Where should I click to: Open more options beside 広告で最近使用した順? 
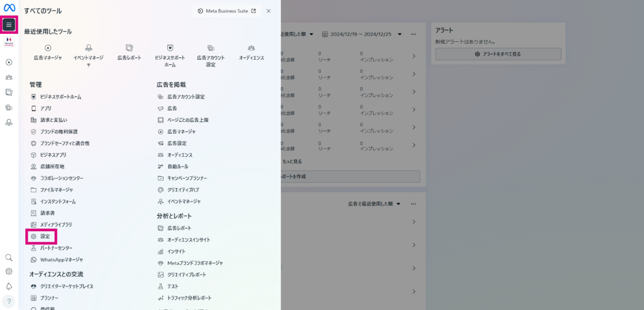[x=413, y=204]
